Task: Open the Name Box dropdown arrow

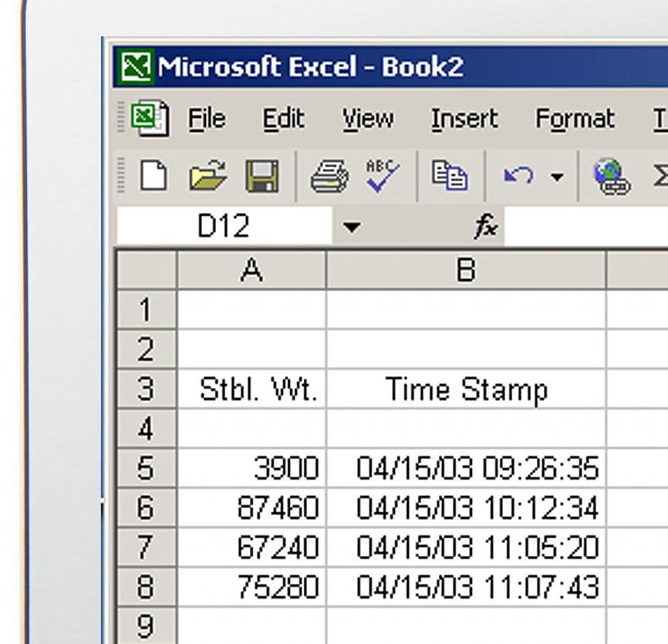Action: pyautogui.click(x=352, y=227)
